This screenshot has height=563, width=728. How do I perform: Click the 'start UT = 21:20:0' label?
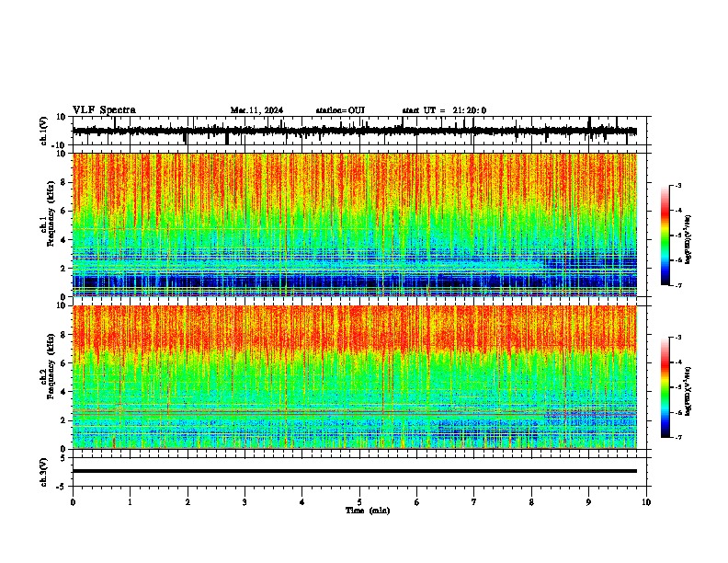point(444,110)
